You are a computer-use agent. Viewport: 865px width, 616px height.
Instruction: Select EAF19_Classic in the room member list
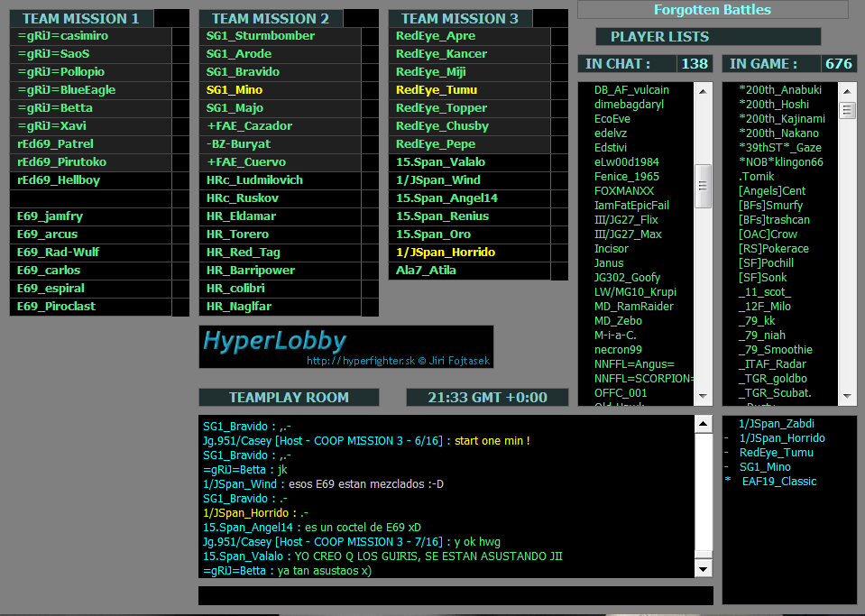tap(779, 482)
